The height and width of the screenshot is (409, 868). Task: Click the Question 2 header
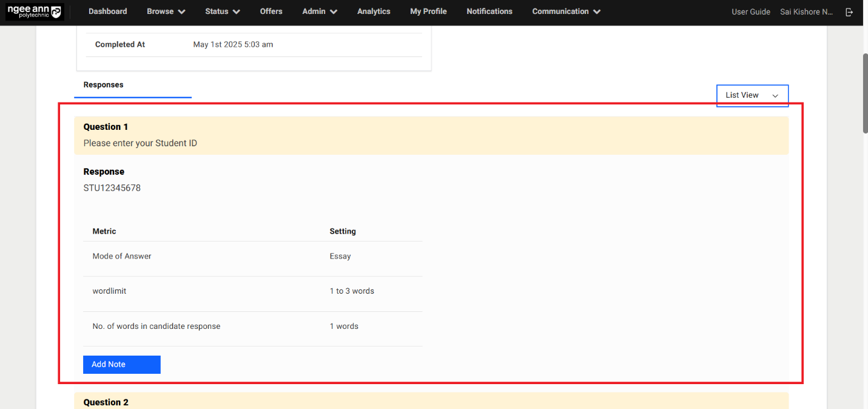106,402
